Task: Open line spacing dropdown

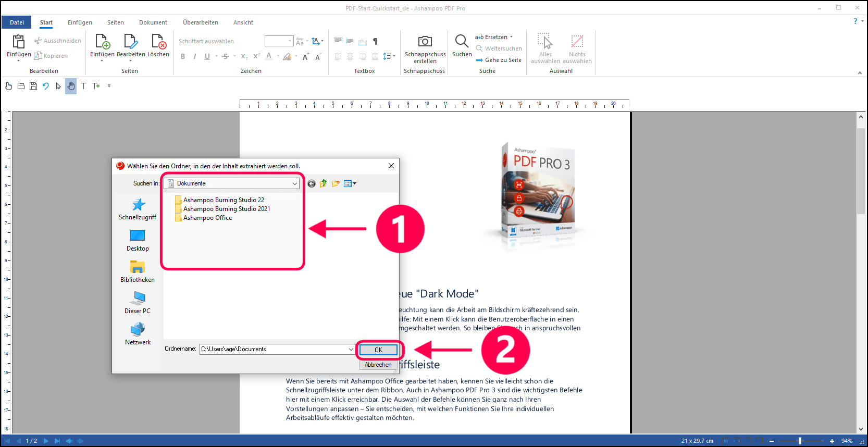Action: pos(389,56)
